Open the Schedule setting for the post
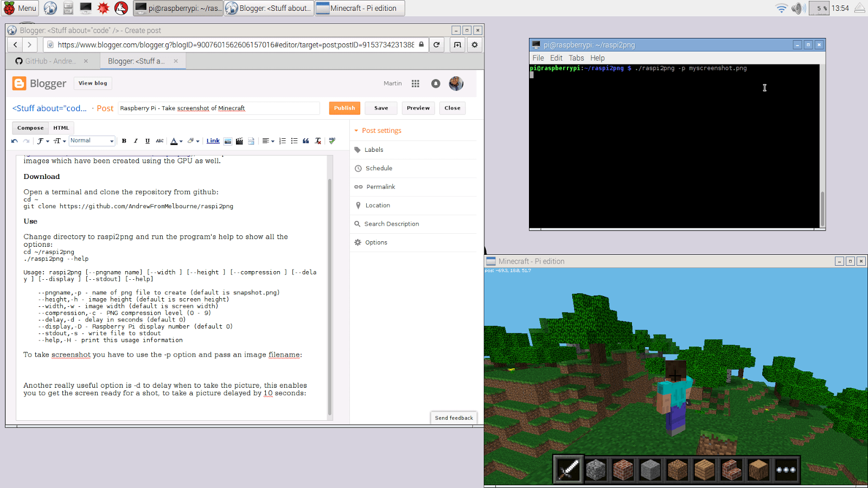This screenshot has width=868, height=488. [x=378, y=168]
